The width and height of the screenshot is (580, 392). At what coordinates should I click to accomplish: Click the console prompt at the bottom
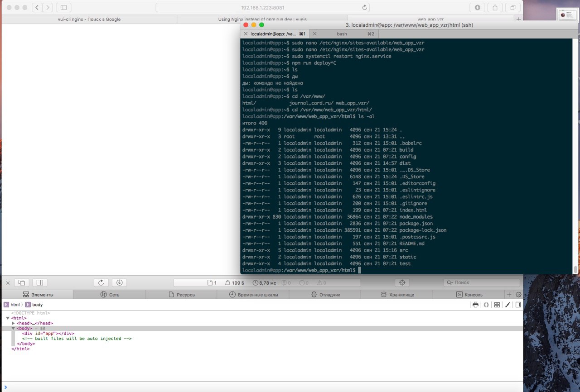(263, 387)
